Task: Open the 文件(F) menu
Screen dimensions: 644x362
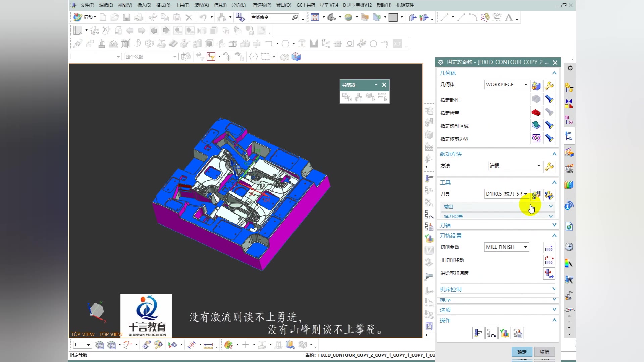Action: 87,5
